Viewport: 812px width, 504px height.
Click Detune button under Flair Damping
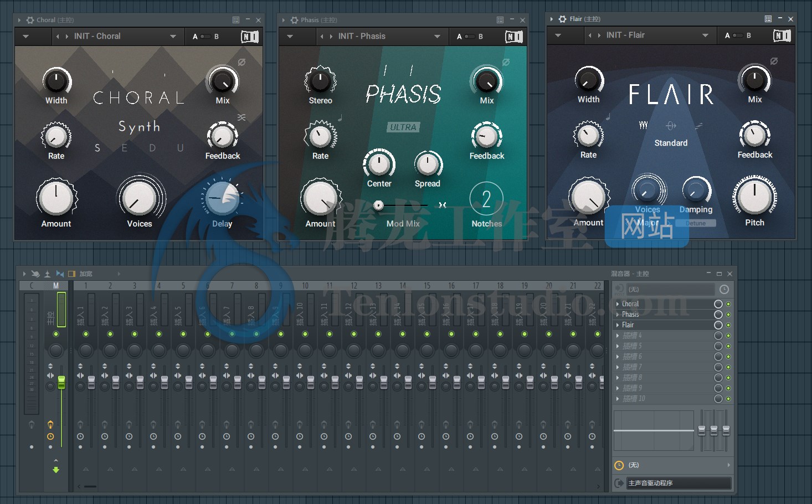tap(696, 223)
